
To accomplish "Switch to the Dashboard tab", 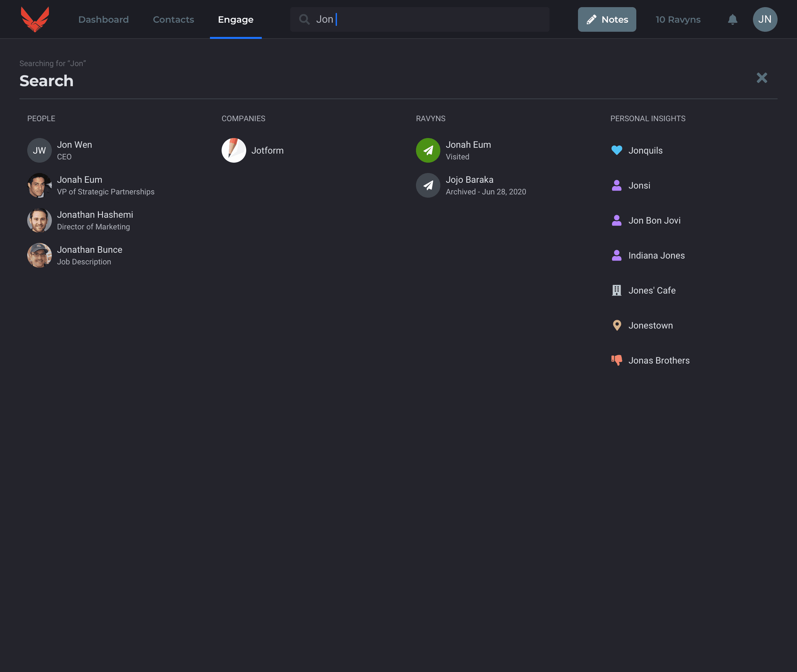I will [103, 19].
